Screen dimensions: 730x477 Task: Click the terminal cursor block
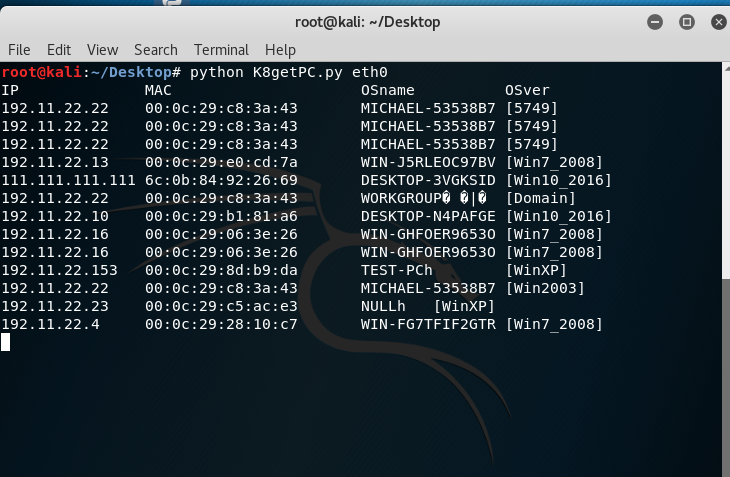(x=6, y=342)
